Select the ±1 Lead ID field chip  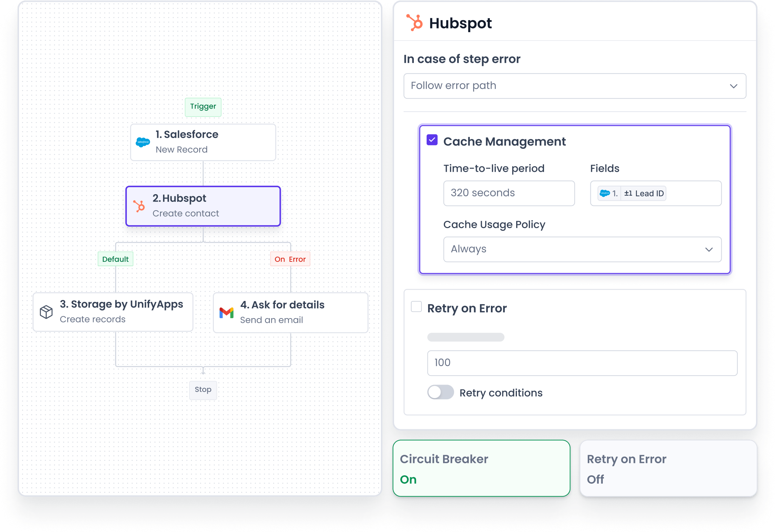644,193
